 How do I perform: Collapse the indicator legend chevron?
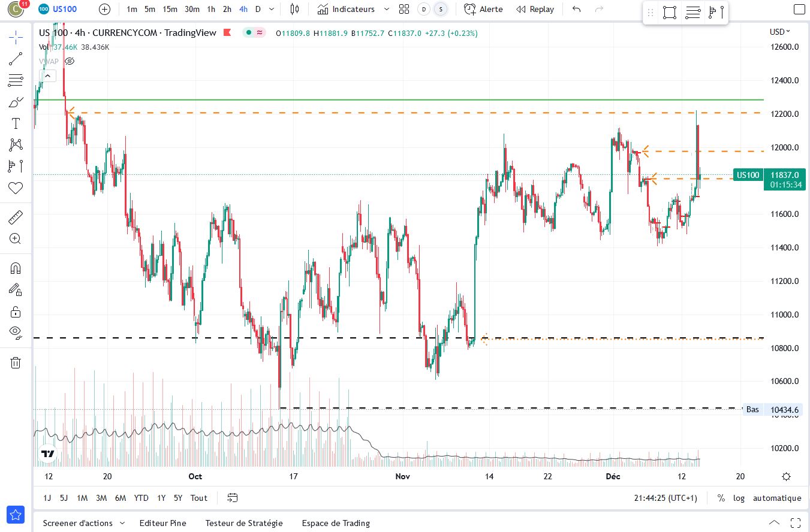(x=49, y=75)
